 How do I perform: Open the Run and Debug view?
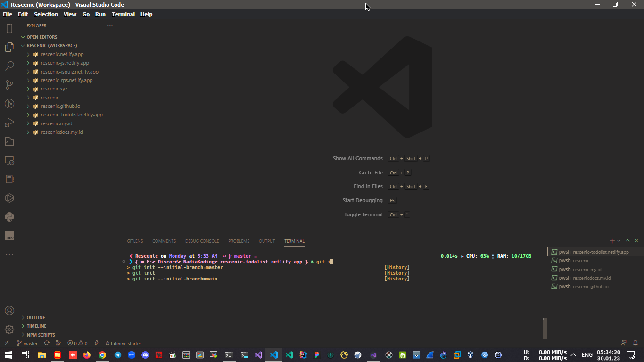pos(9,123)
